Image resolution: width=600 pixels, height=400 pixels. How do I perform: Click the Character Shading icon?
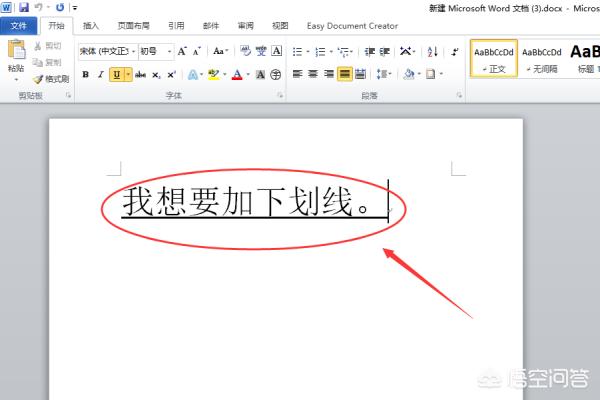(x=260, y=74)
